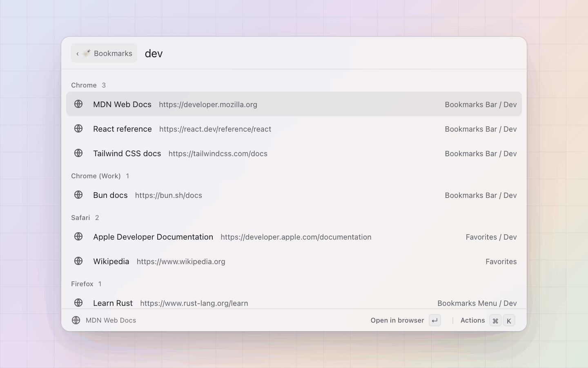
Task: Click the Return key icon in footer
Action: [x=435, y=320]
